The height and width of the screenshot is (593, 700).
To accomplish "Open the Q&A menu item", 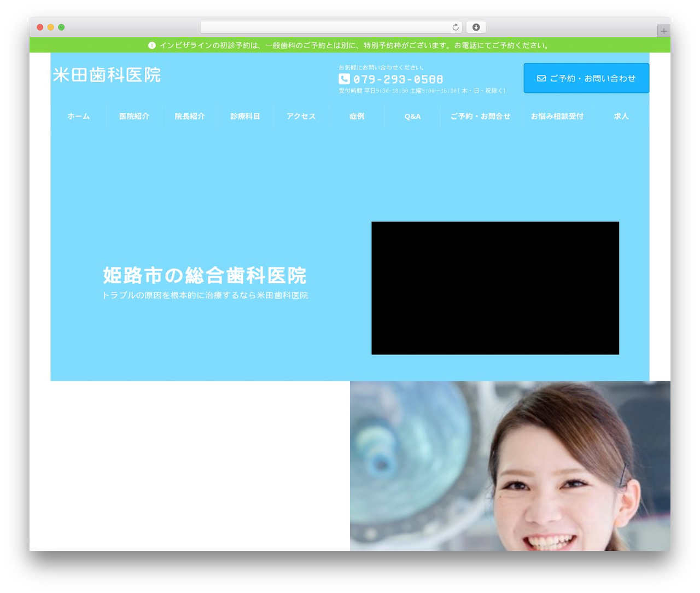I will click(x=412, y=117).
